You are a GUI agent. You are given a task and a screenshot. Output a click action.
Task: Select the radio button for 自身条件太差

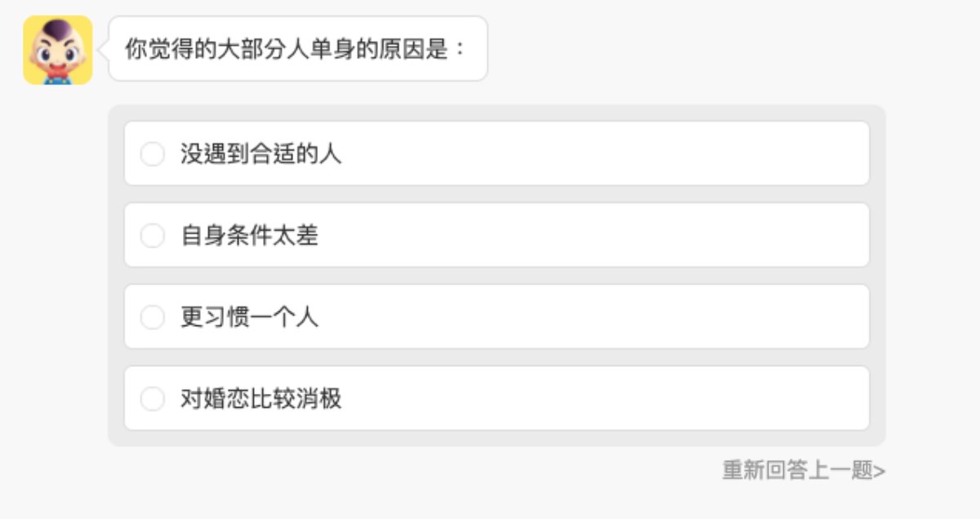tap(153, 235)
